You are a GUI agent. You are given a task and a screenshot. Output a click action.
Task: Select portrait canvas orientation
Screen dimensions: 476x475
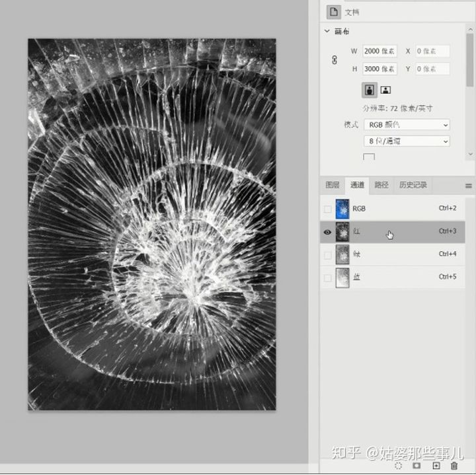[370, 89]
